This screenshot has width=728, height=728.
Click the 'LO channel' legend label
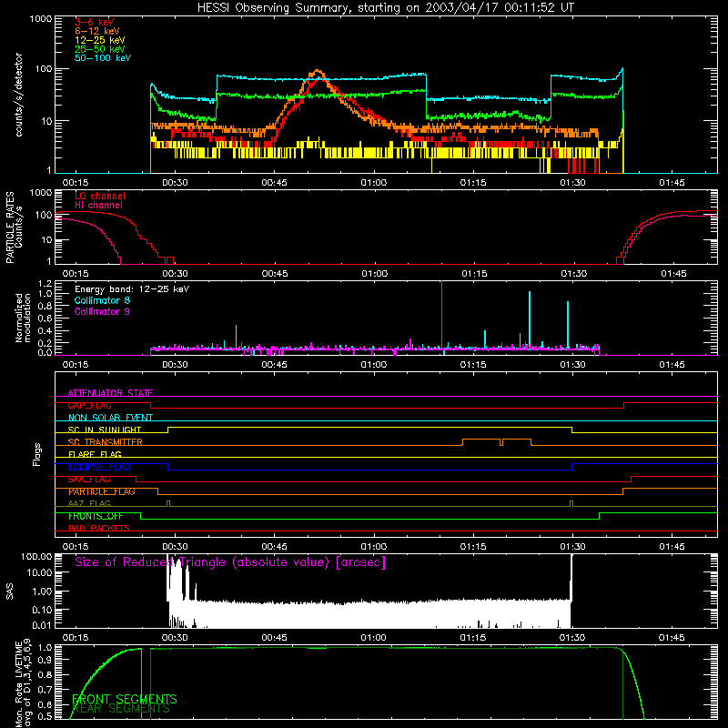point(100,196)
